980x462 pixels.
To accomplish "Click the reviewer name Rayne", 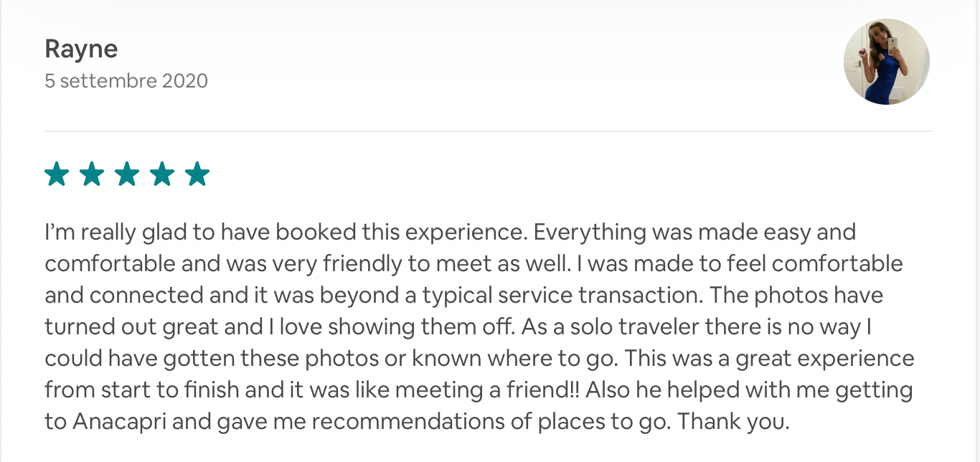I will click(x=81, y=49).
